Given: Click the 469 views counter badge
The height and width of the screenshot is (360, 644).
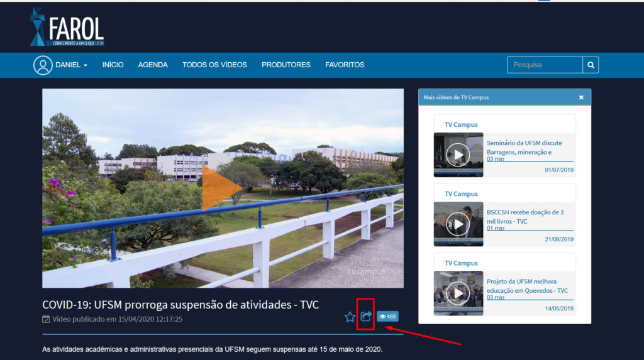Looking at the screenshot, I should coord(387,317).
